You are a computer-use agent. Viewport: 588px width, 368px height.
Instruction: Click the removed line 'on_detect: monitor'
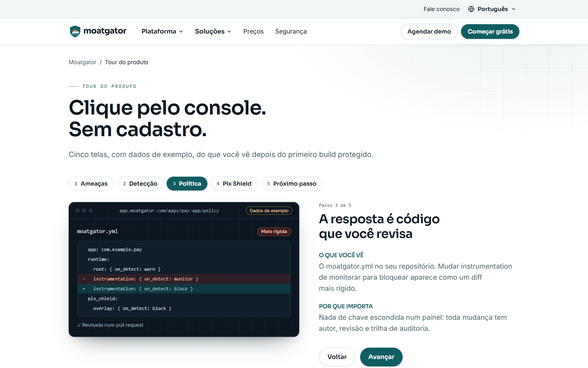point(184,279)
